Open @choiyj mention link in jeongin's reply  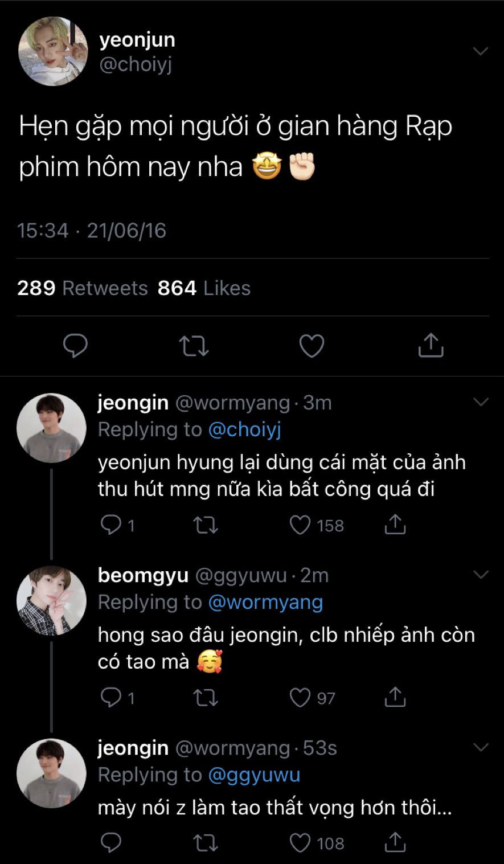coord(245,430)
